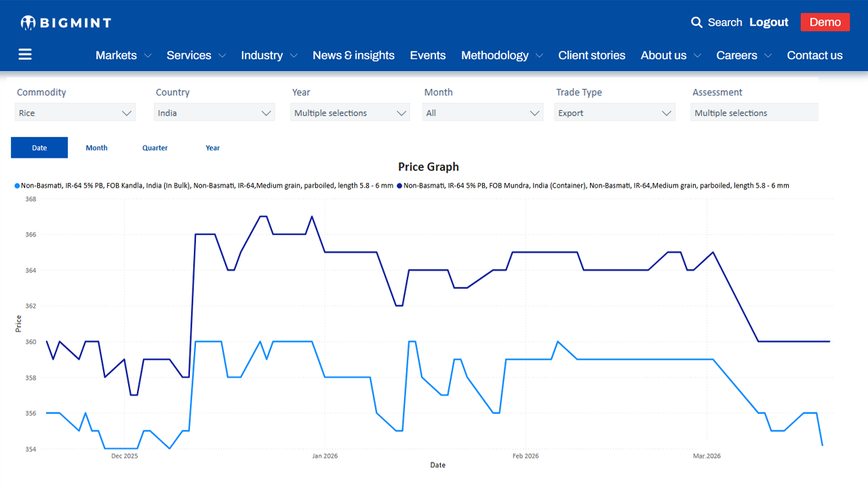Click the red Demo button
Viewport: 868px width, 488px height.
tap(825, 22)
